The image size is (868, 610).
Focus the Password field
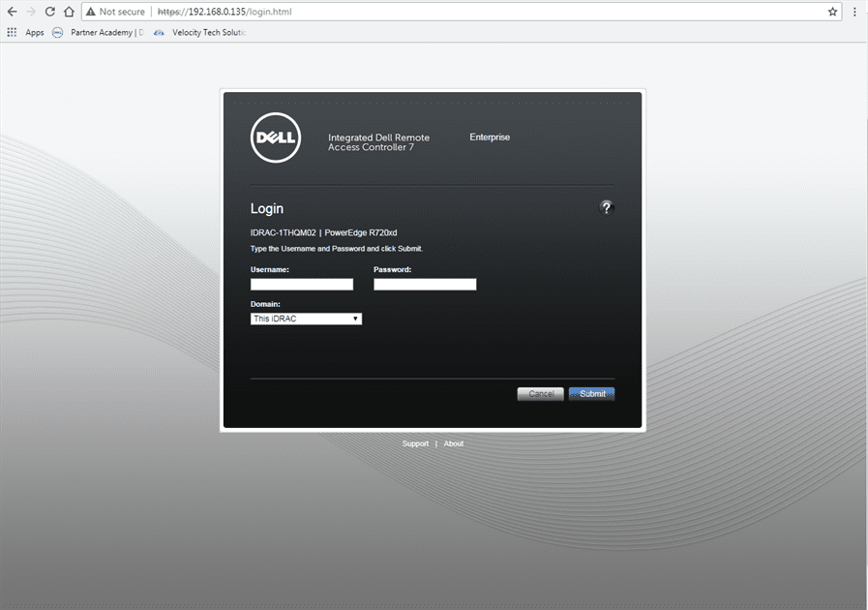pos(425,285)
